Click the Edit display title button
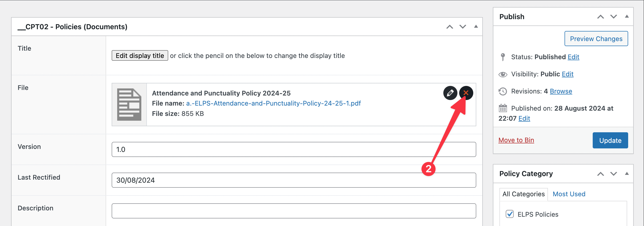Viewport: 644px width, 226px height. (x=140, y=56)
